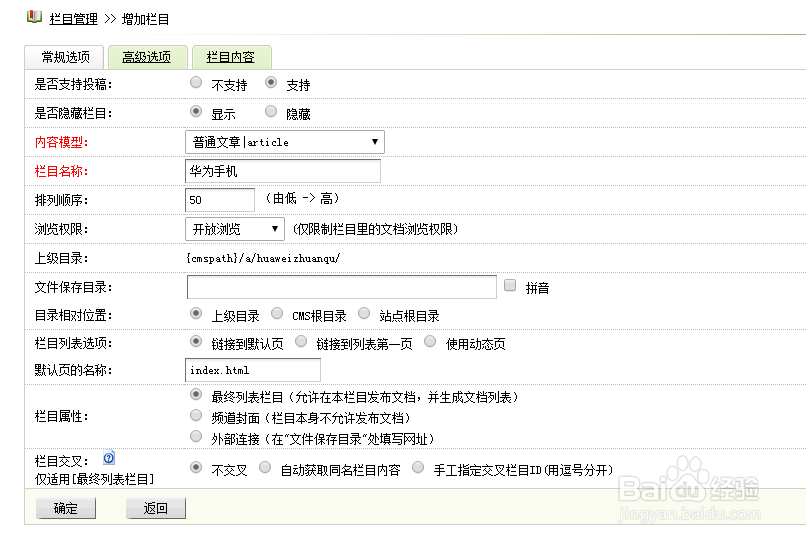Select 不交叉 radio for 栏目交叉
The height and width of the screenshot is (542, 806).
point(196,467)
